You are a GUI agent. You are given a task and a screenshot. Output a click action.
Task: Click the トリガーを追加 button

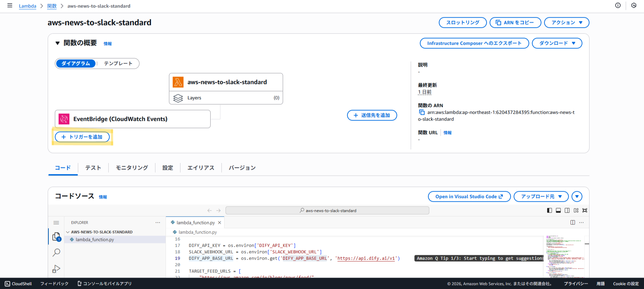click(x=82, y=137)
